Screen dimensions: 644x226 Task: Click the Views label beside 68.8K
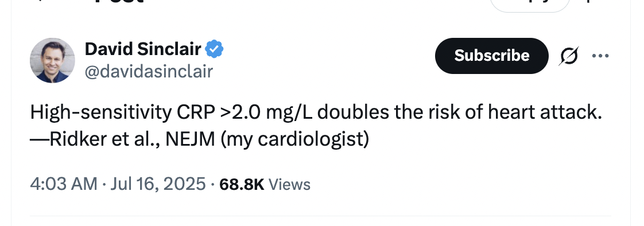tap(289, 184)
